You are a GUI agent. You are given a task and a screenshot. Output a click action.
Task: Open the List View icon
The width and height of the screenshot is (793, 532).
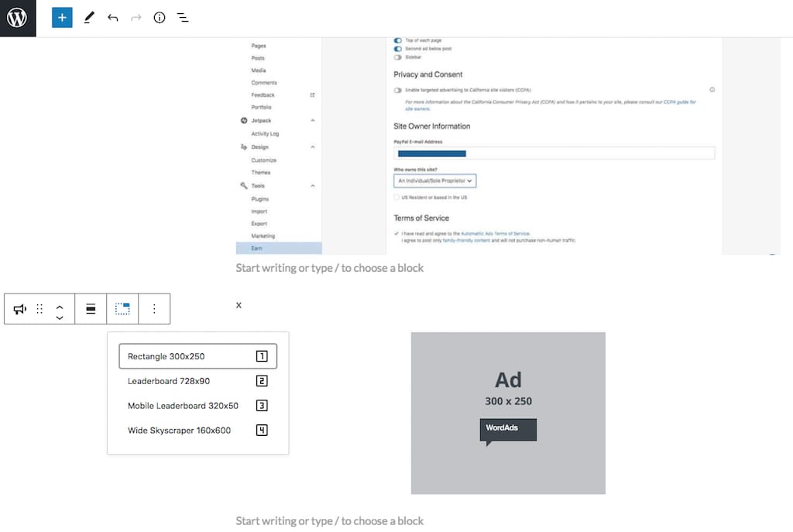(183, 18)
